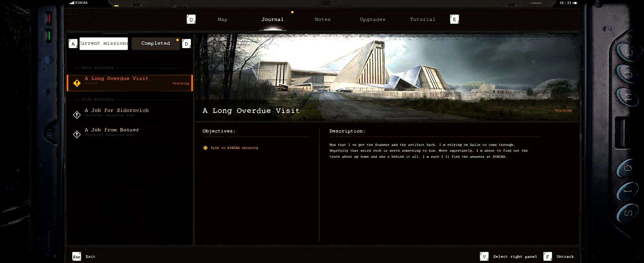Select the Current missions tab
644x263 pixels.
104,43
